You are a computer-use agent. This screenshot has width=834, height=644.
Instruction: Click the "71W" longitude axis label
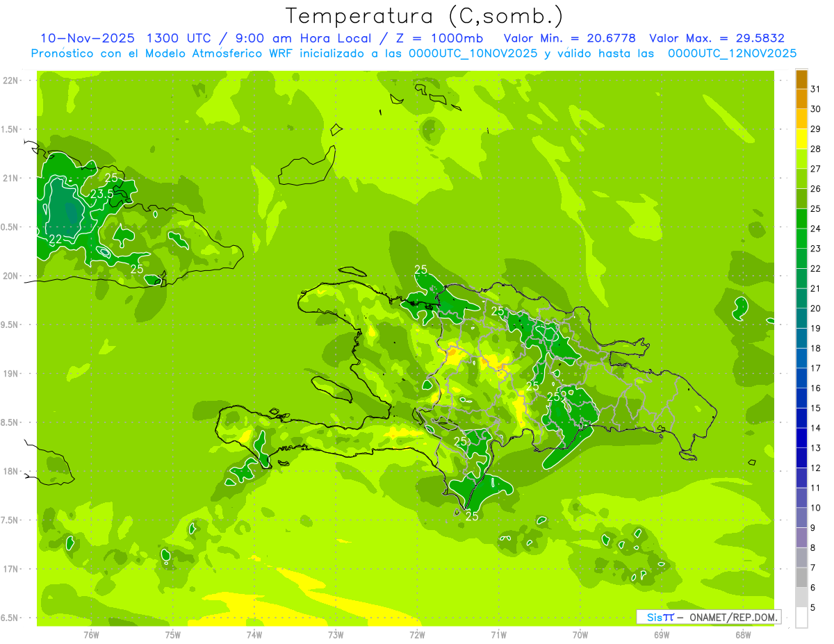click(x=498, y=634)
